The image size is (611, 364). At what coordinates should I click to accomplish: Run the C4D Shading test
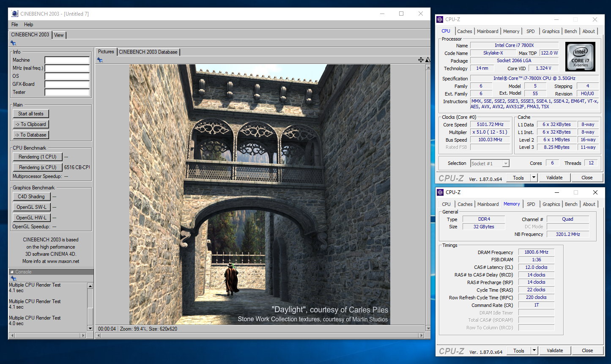[x=32, y=197]
